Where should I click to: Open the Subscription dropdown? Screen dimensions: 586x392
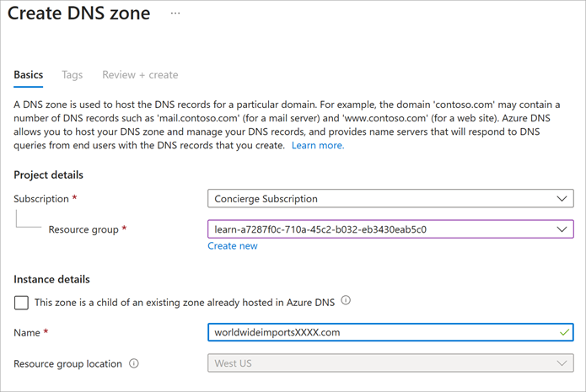pos(390,198)
